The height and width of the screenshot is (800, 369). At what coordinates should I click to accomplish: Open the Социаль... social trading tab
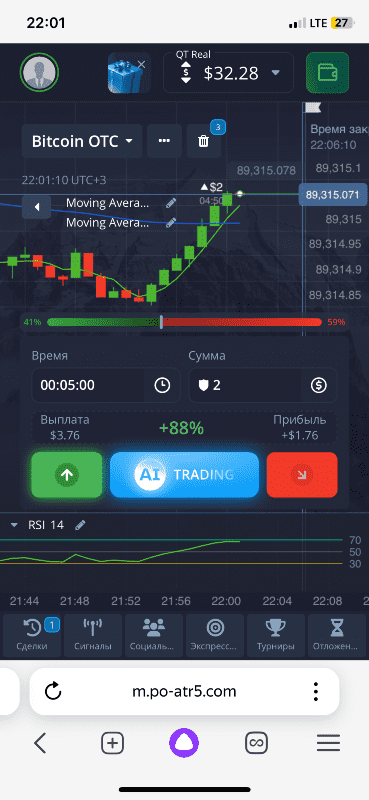coord(154,635)
